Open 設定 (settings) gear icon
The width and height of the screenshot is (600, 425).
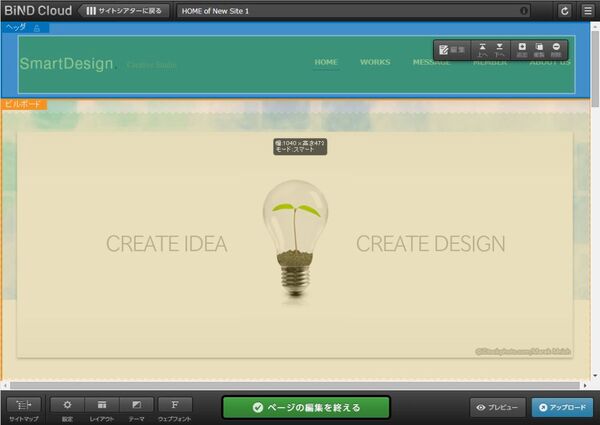[x=67, y=407]
